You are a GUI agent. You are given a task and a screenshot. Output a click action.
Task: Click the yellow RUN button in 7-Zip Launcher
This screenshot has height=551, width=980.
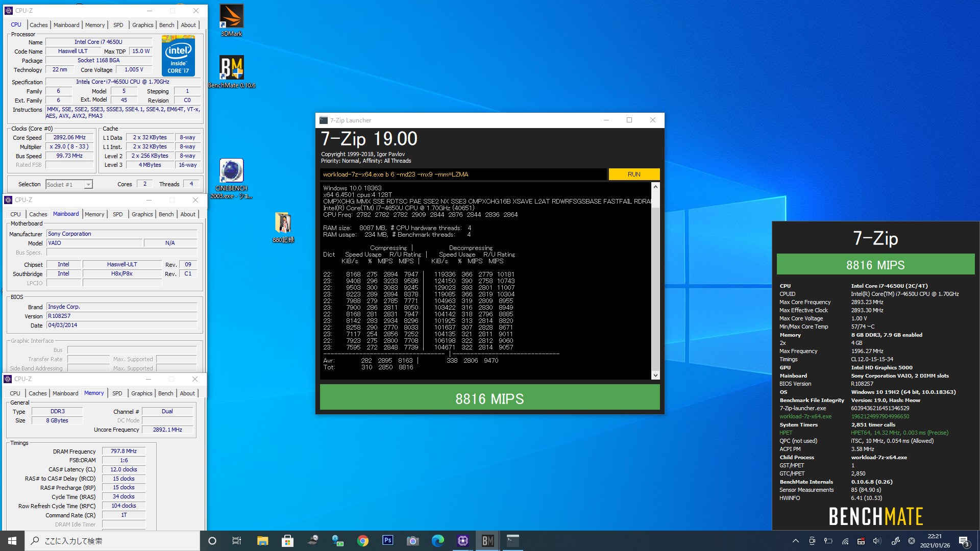(634, 174)
